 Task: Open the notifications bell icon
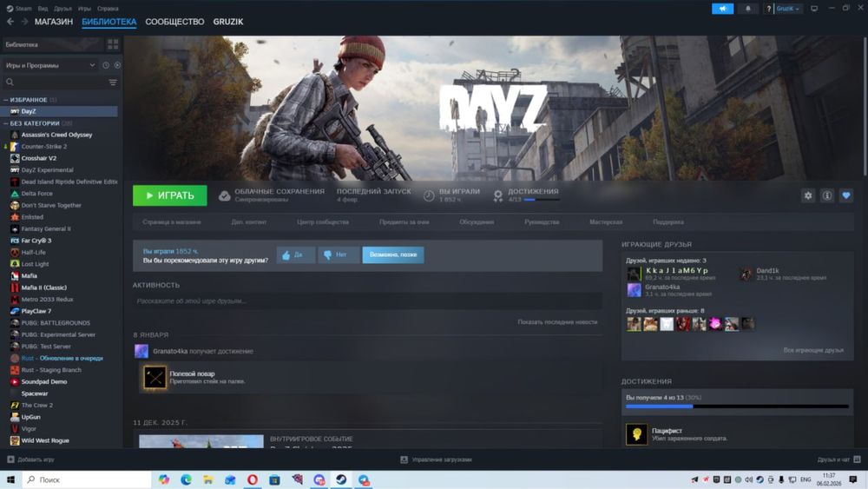[x=748, y=9]
